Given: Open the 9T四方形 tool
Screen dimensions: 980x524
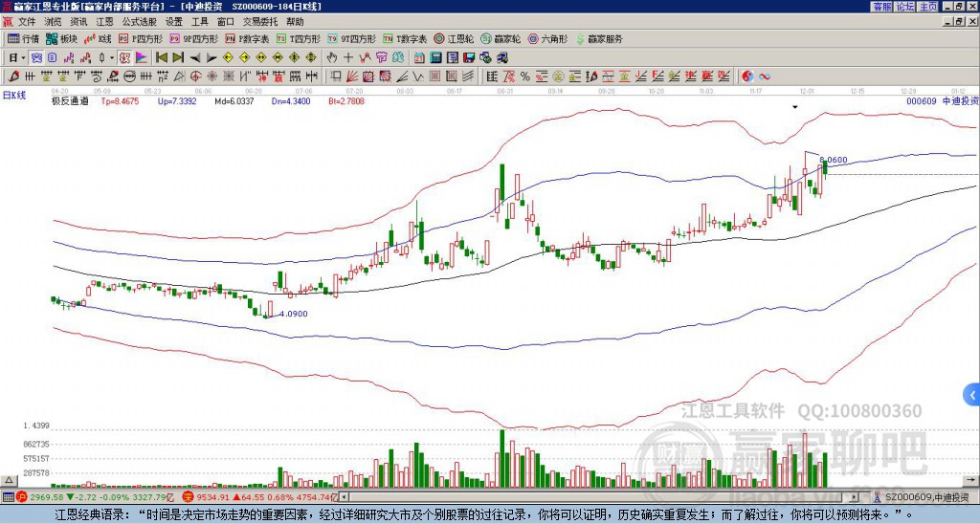Looking at the screenshot, I should coord(351,38).
